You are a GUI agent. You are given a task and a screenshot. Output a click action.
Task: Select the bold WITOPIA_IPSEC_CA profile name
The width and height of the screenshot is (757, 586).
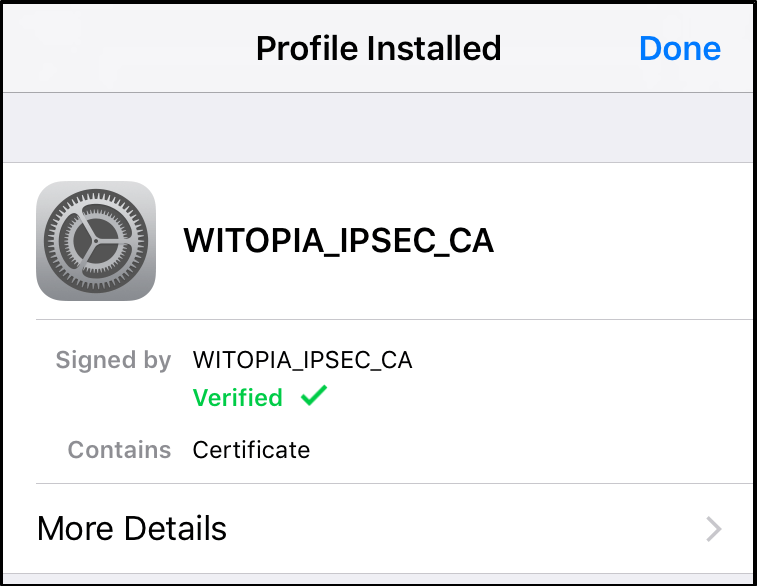[339, 240]
